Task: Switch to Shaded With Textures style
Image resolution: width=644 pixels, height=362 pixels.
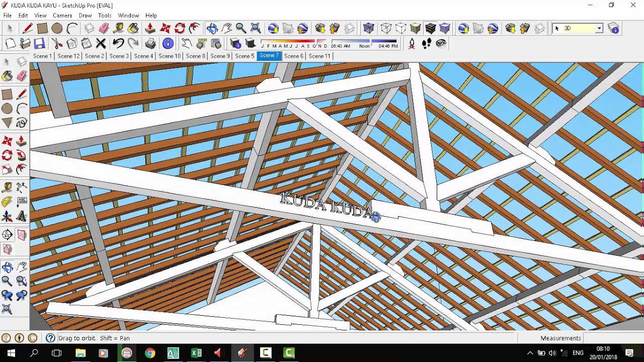Action: pyautogui.click(x=430, y=28)
